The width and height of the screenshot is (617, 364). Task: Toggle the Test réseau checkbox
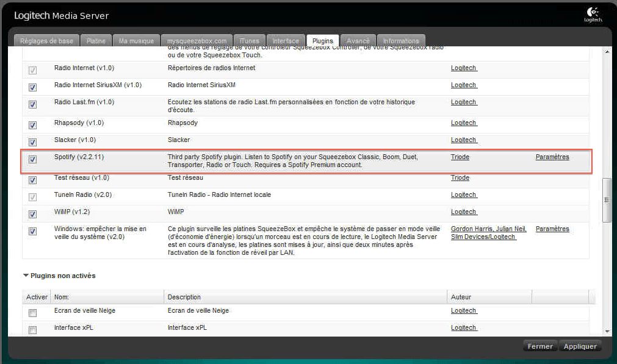tap(33, 180)
